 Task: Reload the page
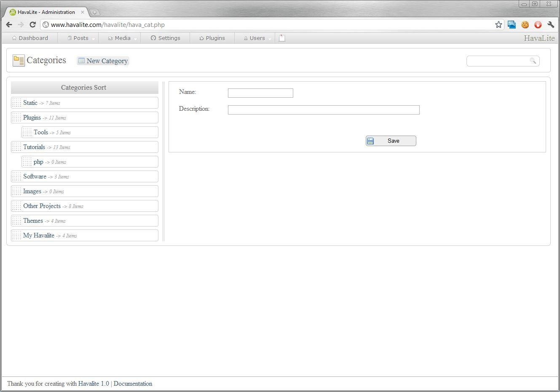32,25
